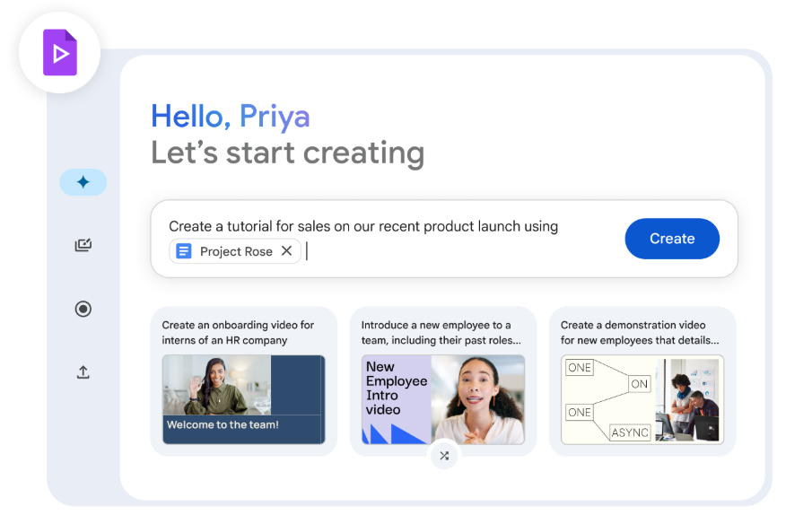This screenshot has width=812, height=524.
Task: Open the templates icon in the sidebar
Action: coord(83,245)
